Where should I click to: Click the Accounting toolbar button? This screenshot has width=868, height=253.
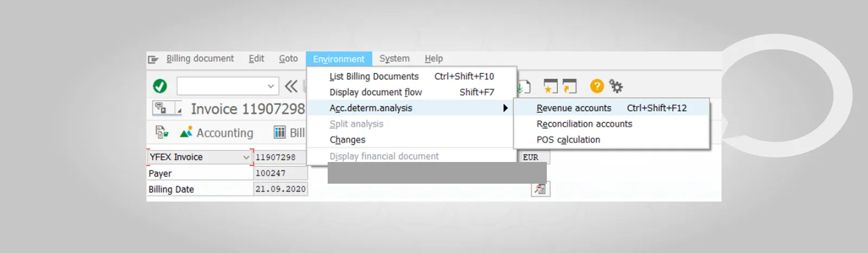tap(216, 133)
